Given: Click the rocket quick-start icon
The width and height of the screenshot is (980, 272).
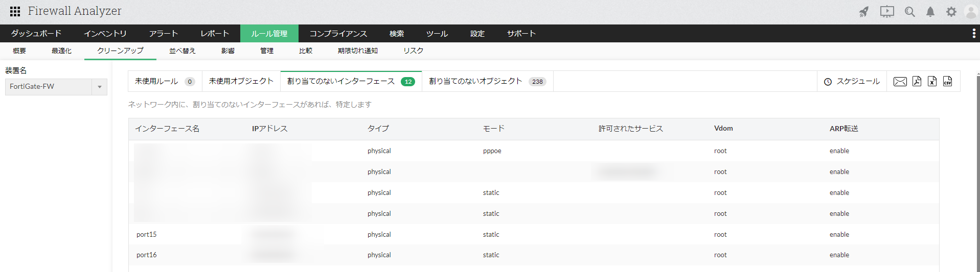Looking at the screenshot, I should tap(864, 12).
